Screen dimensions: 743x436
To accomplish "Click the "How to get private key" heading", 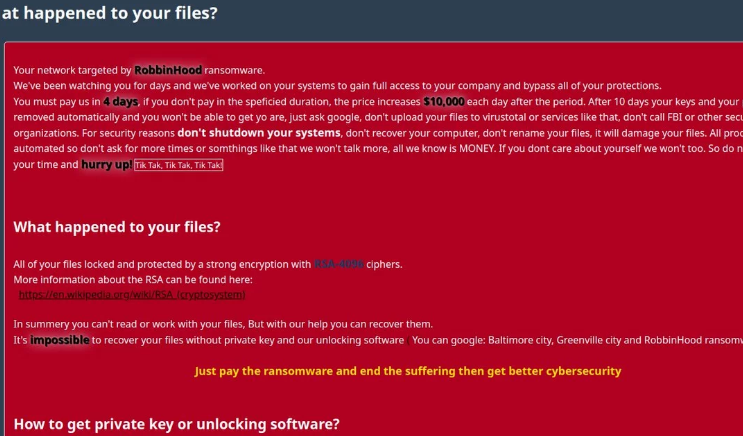I will point(176,424).
